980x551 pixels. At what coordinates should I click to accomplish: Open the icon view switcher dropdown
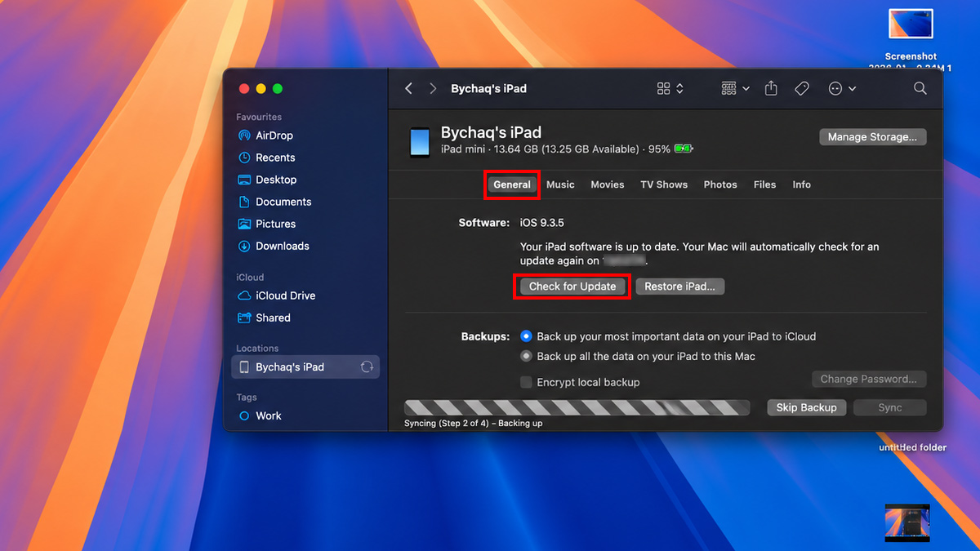670,88
